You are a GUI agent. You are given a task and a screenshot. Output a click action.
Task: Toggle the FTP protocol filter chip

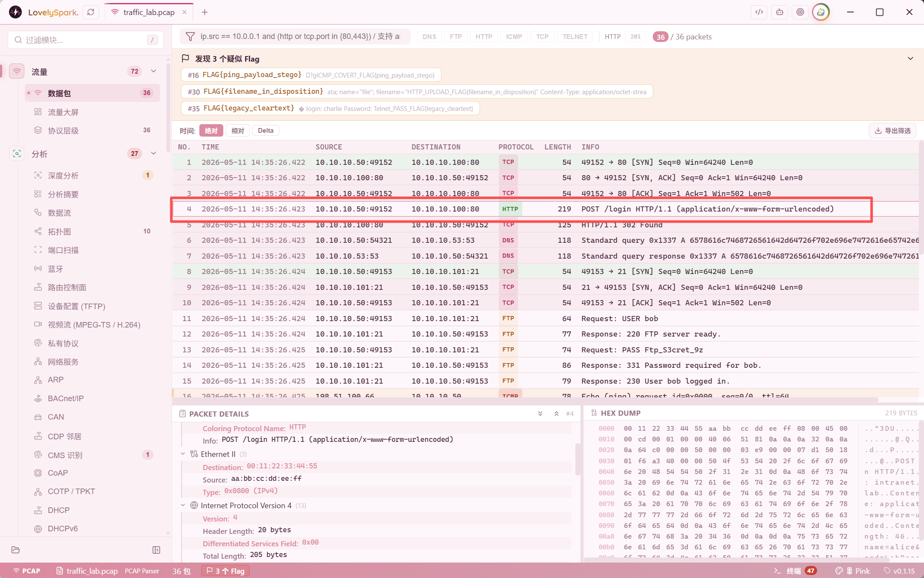pos(456,37)
